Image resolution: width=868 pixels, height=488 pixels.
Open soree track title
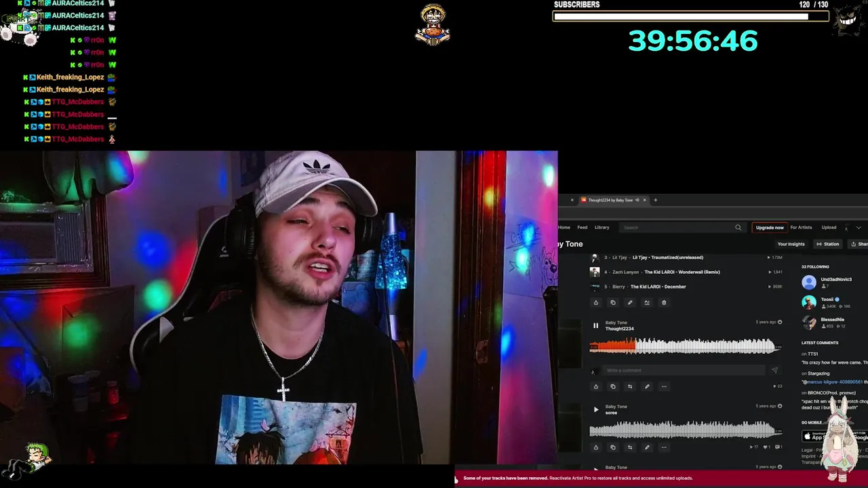point(611,413)
